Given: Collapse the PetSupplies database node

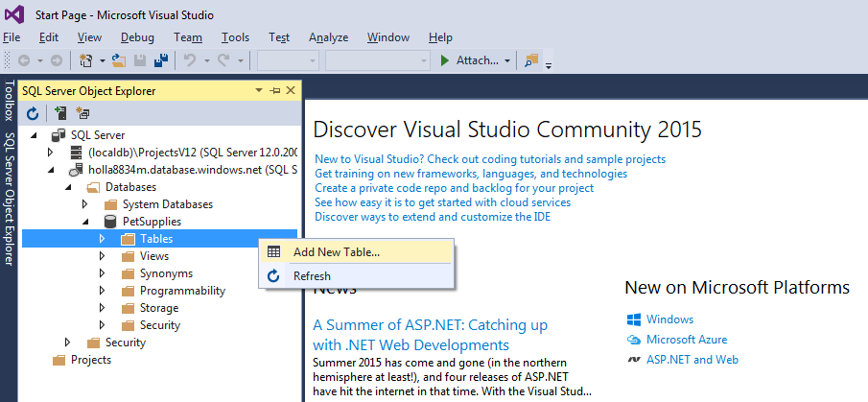Looking at the screenshot, I should pos(85,222).
